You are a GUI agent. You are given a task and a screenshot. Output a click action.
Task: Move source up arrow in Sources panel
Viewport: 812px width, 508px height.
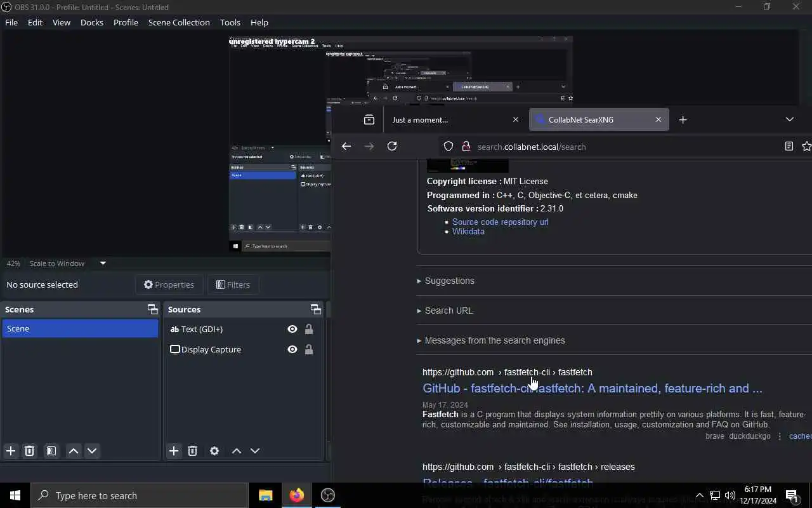(237, 451)
